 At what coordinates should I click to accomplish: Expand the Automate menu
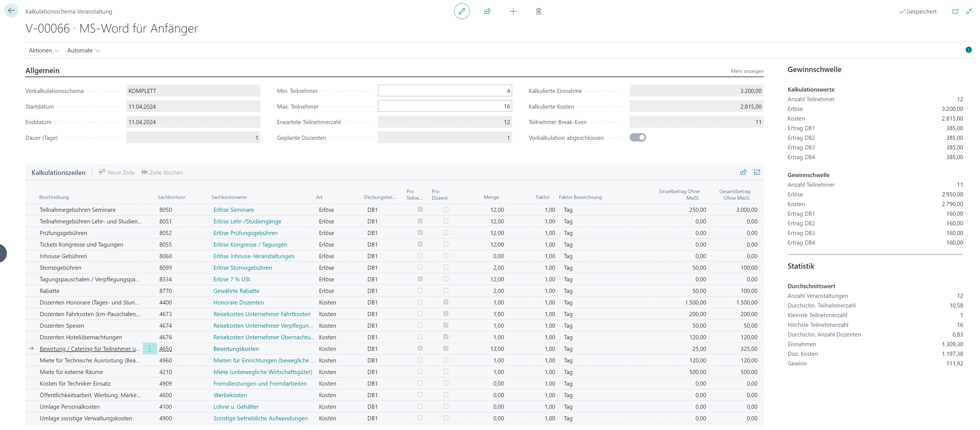[x=83, y=50]
